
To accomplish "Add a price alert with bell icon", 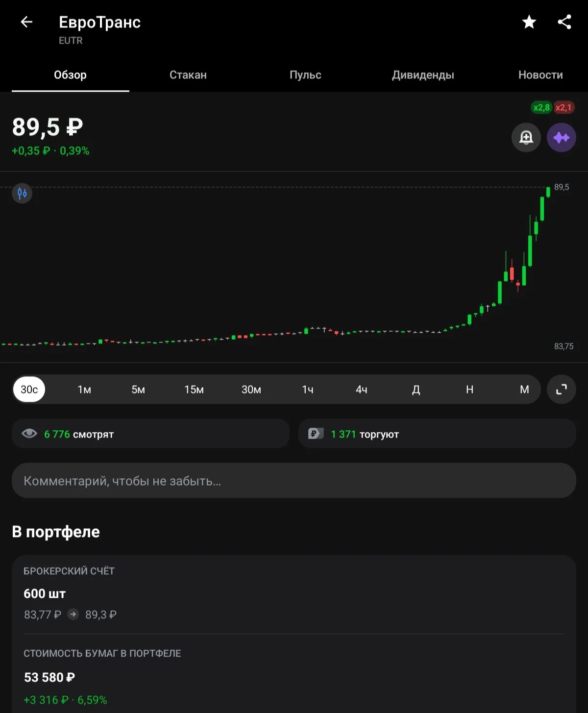I will pyautogui.click(x=526, y=137).
